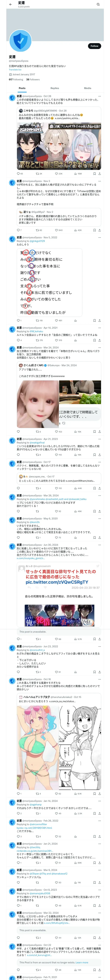
Task: Open the more options on the Nov 3 post
Action: pyautogui.click(x=100, y=181)
